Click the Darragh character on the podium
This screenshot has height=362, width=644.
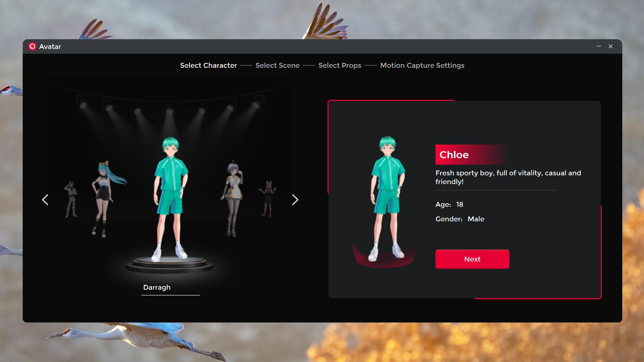pyautogui.click(x=171, y=194)
